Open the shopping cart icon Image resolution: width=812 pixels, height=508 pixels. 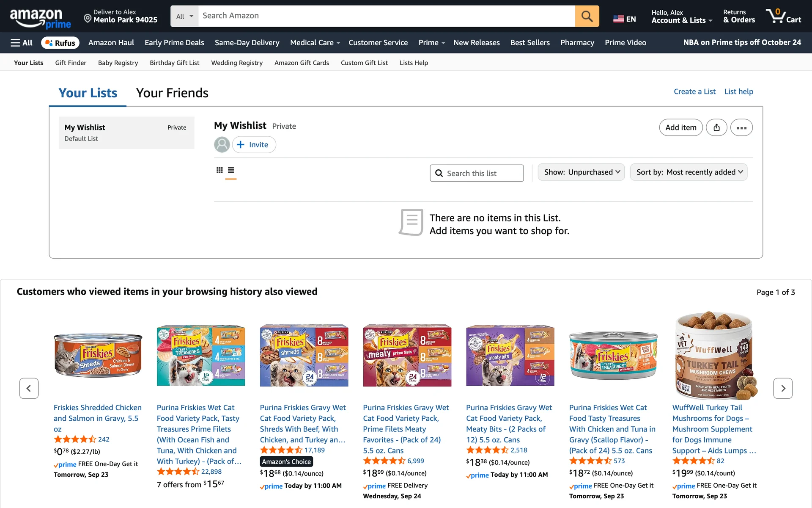(x=783, y=16)
